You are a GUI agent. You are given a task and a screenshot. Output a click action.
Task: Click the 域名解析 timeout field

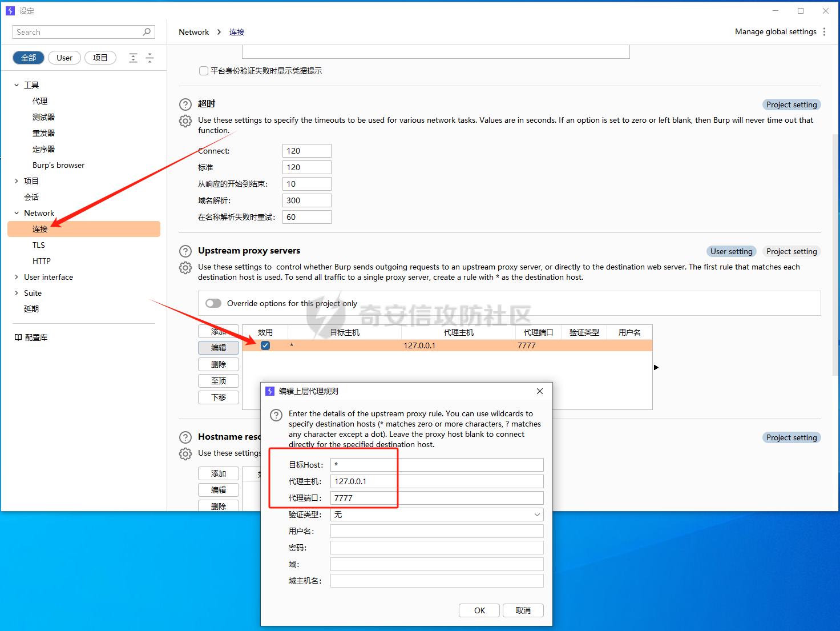307,200
